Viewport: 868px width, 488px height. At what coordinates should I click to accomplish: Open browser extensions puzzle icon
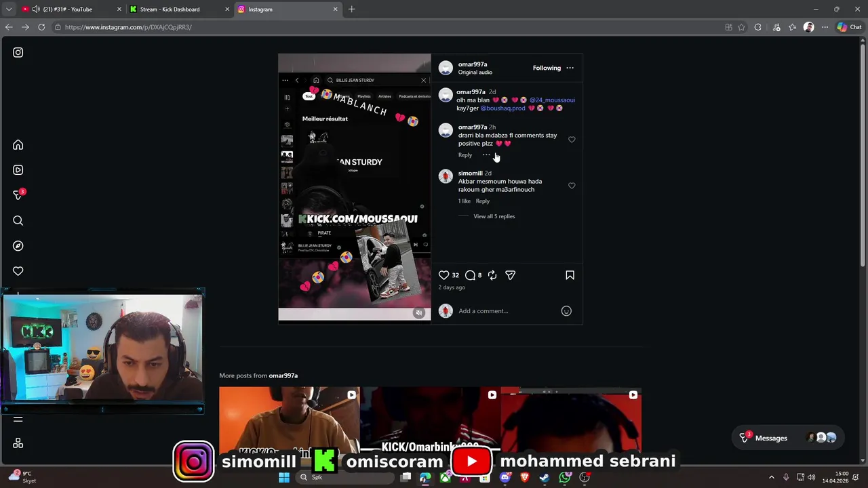[x=758, y=27]
